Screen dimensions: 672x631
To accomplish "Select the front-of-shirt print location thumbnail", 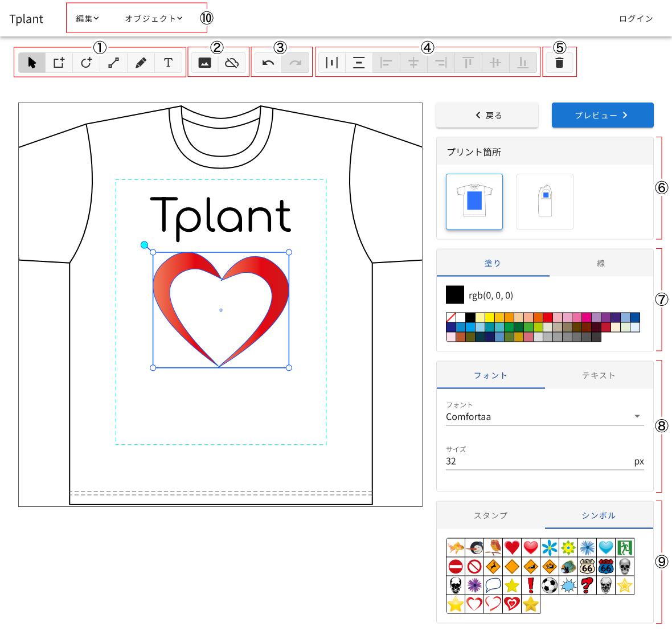I will [474, 202].
